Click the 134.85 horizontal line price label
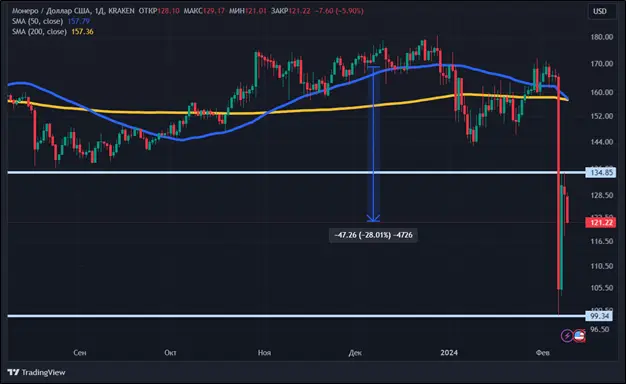The width and height of the screenshot is (626, 384). (601, 172)
